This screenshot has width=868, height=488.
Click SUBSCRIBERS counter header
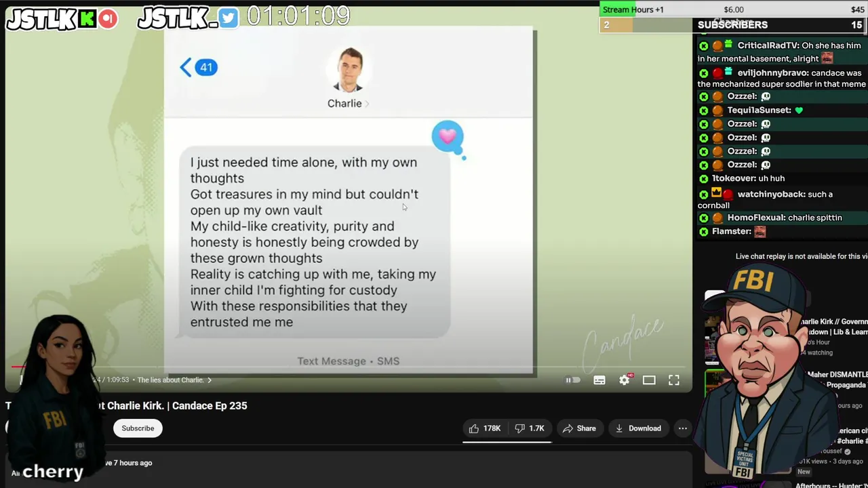pos(732,24)
